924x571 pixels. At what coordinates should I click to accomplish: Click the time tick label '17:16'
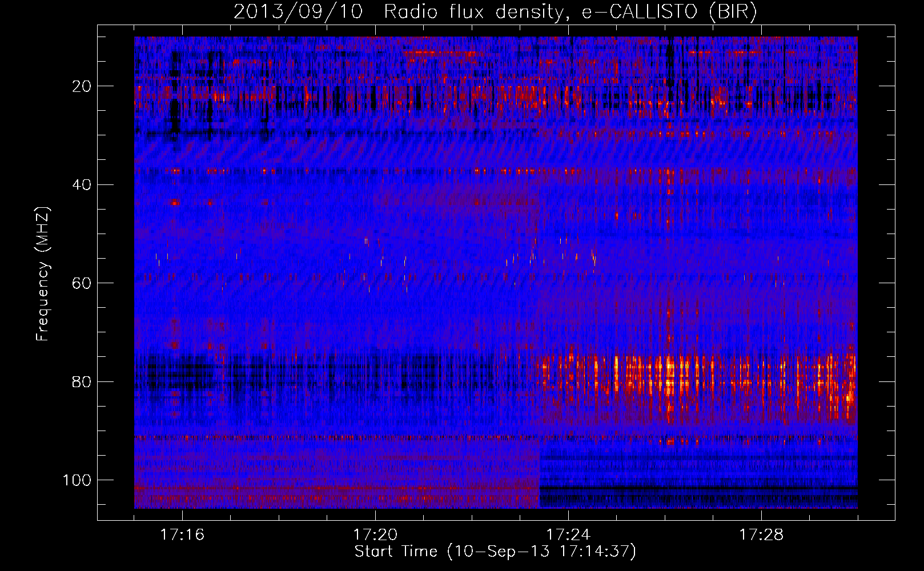point(182,535)
